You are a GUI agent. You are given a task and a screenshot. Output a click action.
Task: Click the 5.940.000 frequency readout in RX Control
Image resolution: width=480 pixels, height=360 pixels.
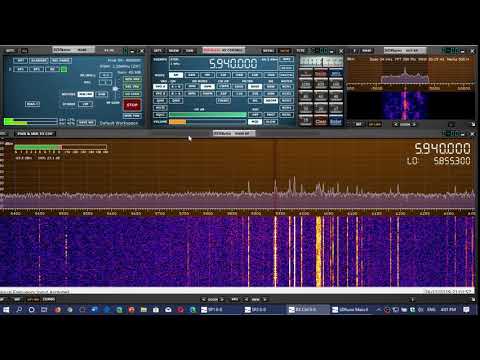(233, 63)
